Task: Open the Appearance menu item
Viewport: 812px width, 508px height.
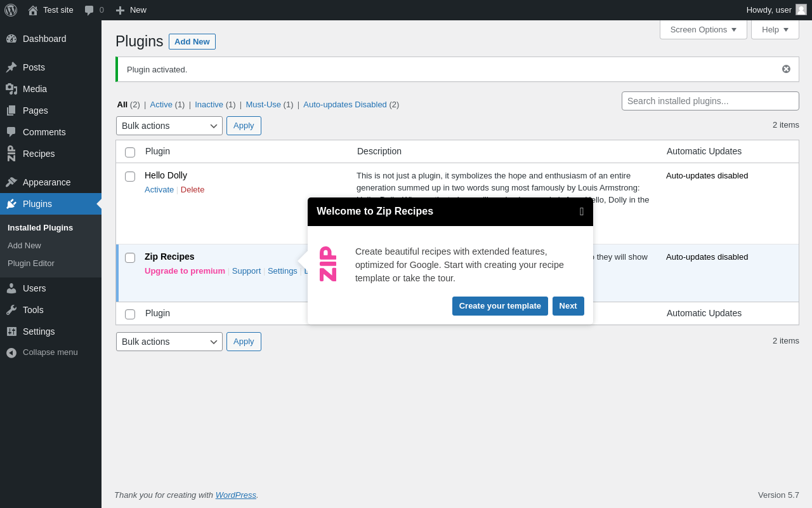Action: (51, 182)
